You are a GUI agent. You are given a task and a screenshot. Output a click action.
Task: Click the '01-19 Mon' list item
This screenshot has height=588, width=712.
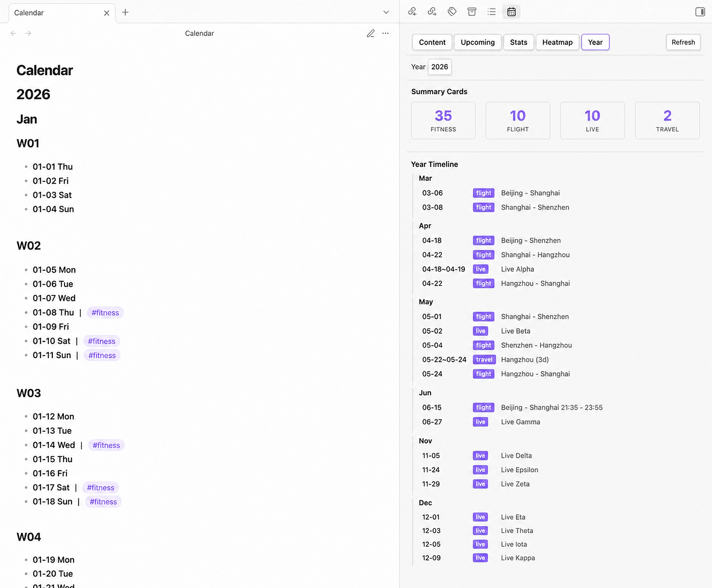(54, 560)
